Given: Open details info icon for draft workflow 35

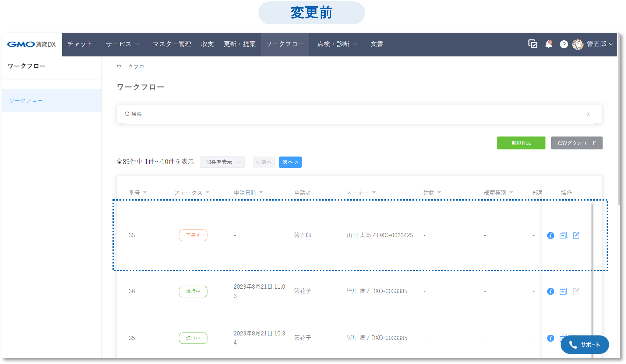Looking at the screenshot, I should (550, 236).
